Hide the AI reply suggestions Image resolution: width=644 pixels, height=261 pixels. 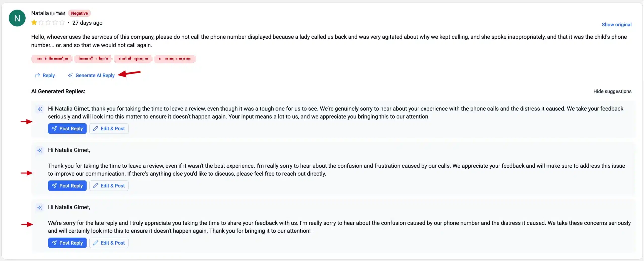tap(612, 91)
